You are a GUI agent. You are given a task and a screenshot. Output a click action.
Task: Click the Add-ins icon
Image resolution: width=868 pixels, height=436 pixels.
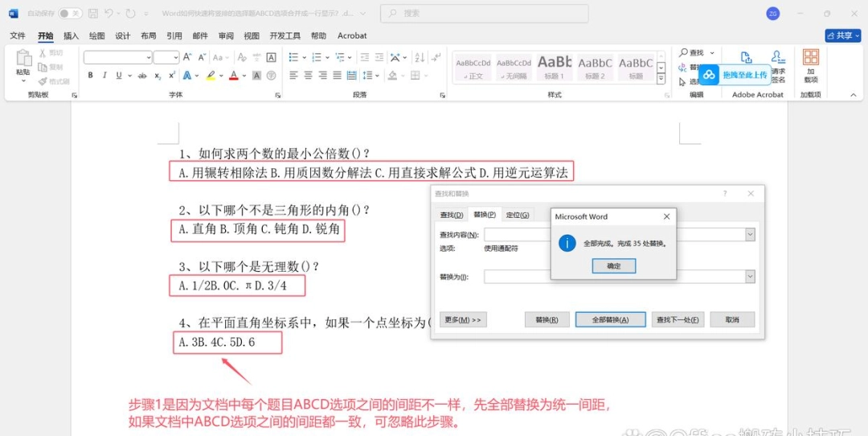point(811,58)
